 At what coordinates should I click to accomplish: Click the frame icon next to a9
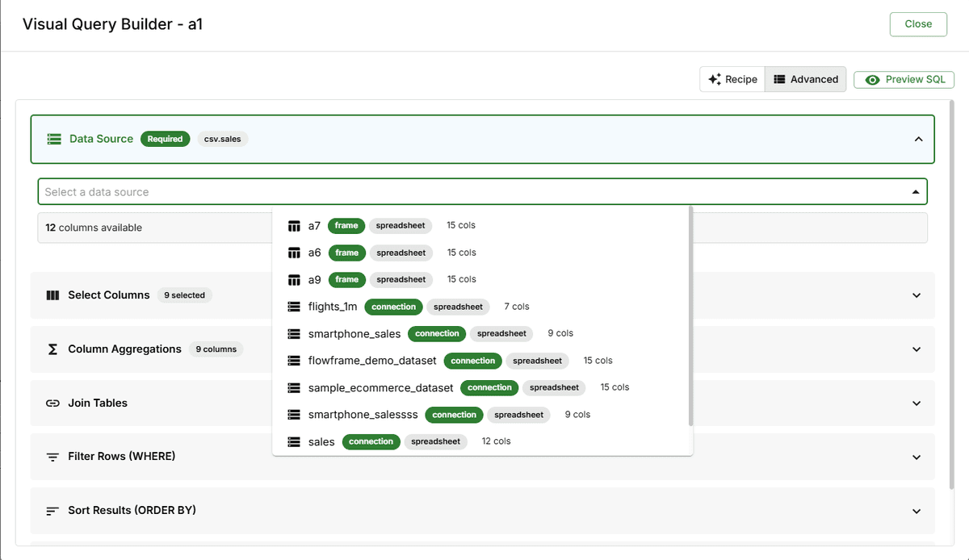click(294, 279)
